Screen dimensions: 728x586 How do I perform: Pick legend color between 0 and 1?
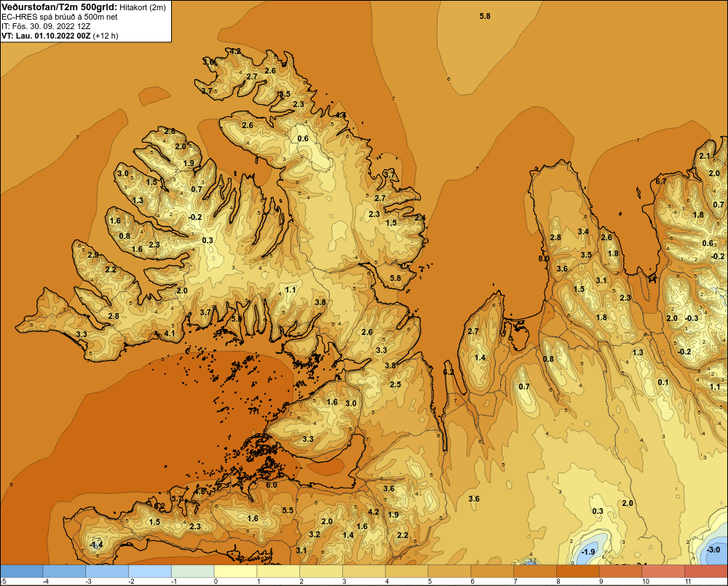coord(235,571)
